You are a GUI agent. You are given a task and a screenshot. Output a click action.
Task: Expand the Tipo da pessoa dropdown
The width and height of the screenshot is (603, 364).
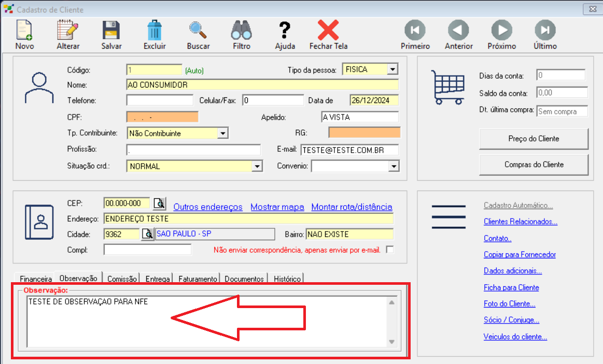(x=392, y=69)
